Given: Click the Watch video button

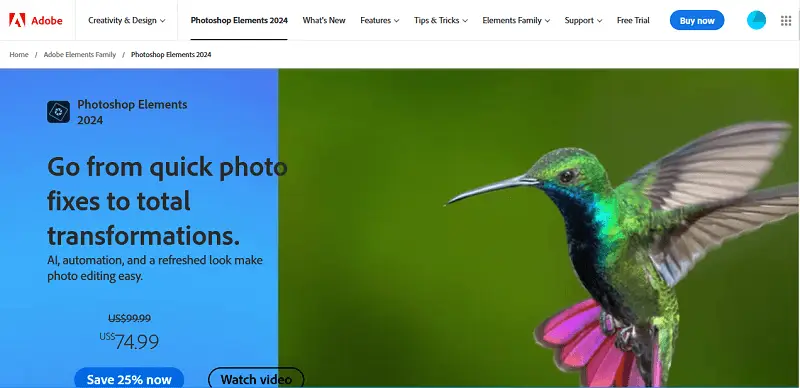Looking at the screenshot, I should (256, 379).
